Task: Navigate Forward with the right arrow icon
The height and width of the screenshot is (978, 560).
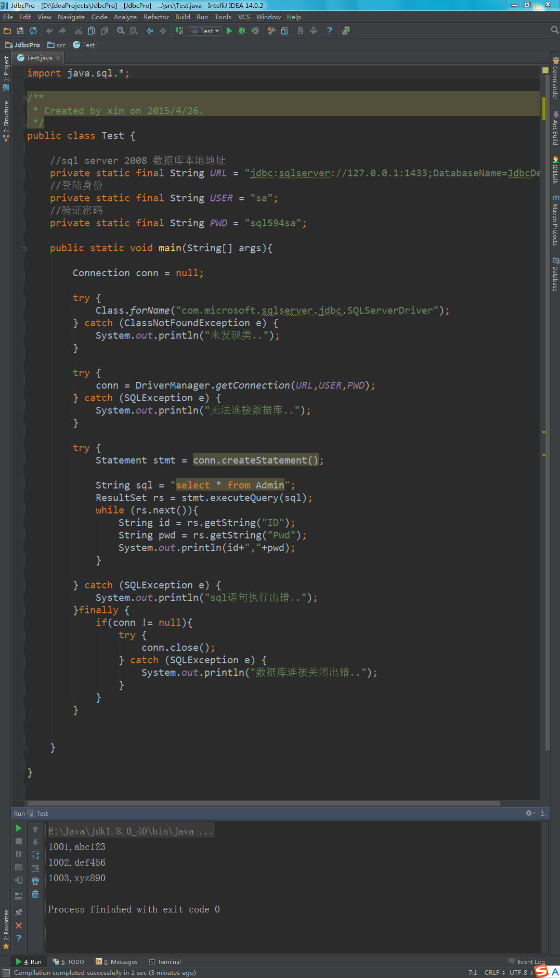Action: point(163,31)
